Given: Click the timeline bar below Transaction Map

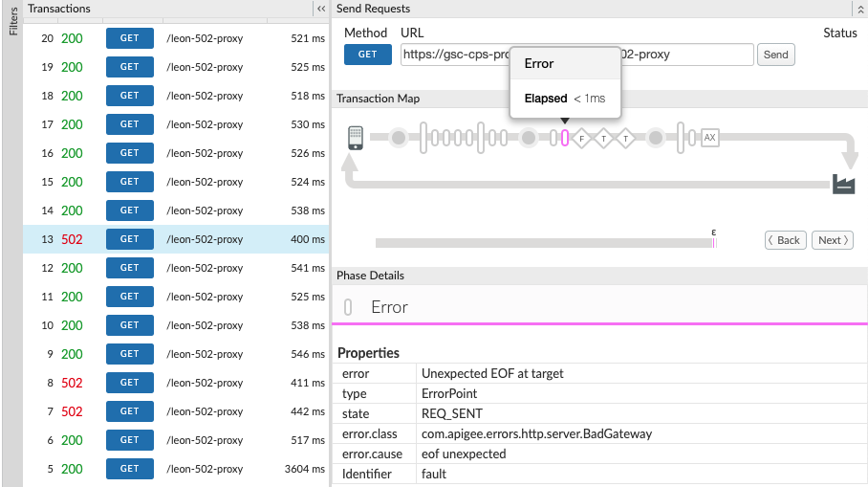Looking at the screenshot, I should [543, 243].
